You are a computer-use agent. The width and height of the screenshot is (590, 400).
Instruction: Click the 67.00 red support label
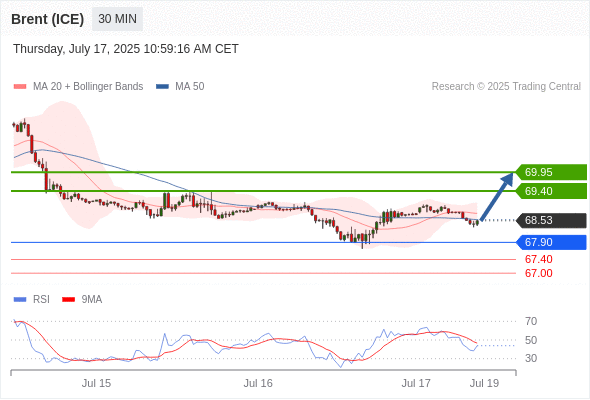(x=538, y=274)
